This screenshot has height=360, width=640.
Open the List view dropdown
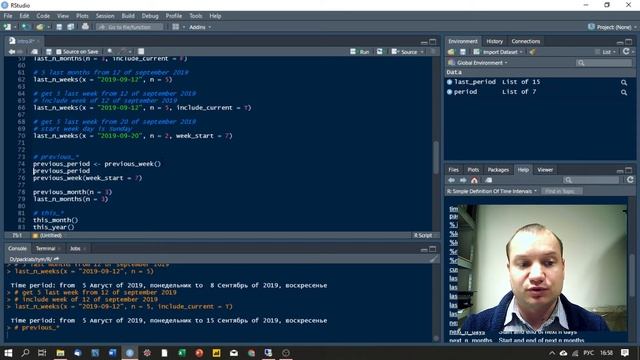point(605,52)
